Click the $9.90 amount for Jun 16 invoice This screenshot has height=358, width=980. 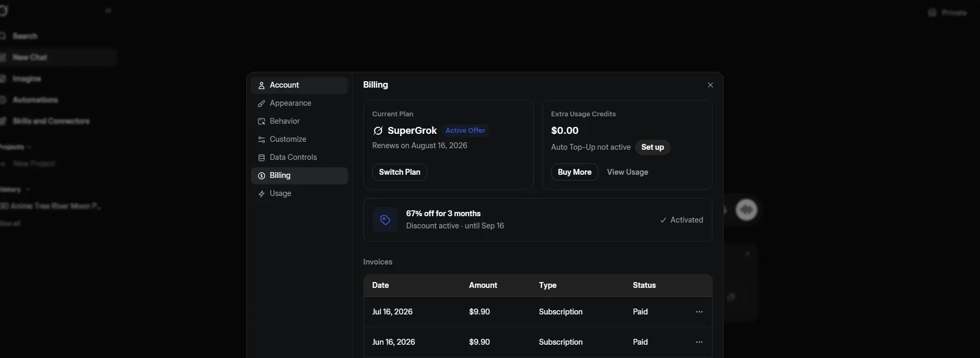click(x=480, y=342)
